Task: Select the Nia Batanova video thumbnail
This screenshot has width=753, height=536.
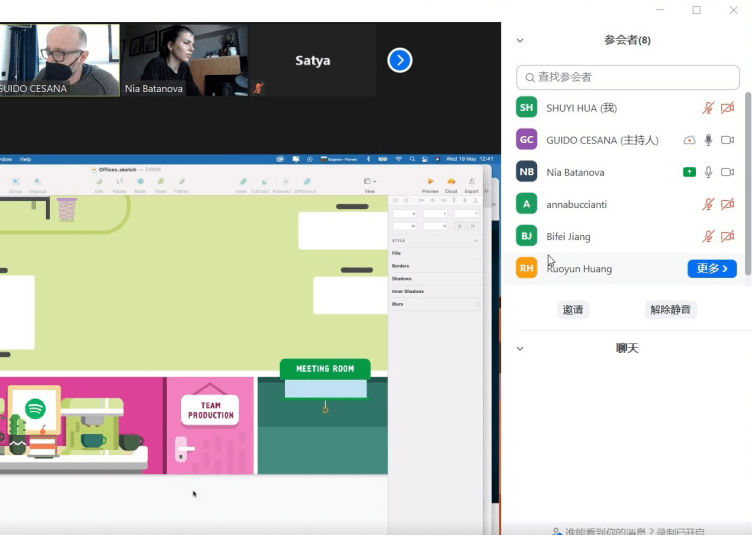Action: pos(184,60)
